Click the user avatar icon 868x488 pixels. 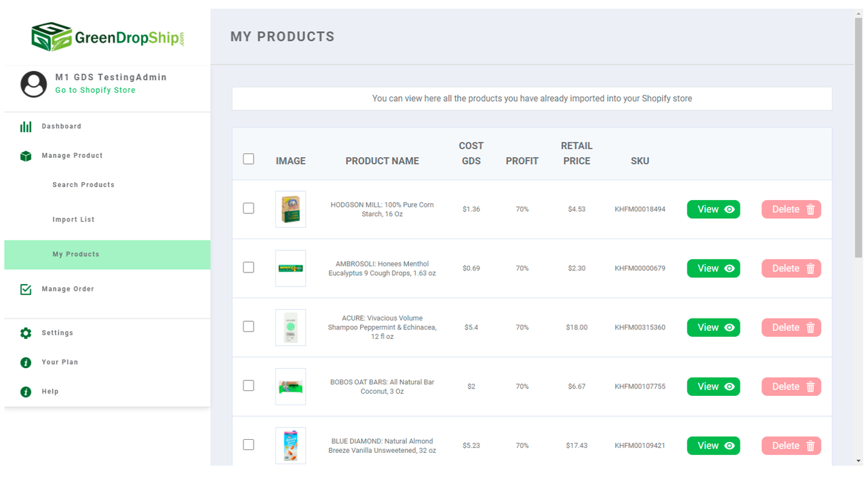click(33, 84)
